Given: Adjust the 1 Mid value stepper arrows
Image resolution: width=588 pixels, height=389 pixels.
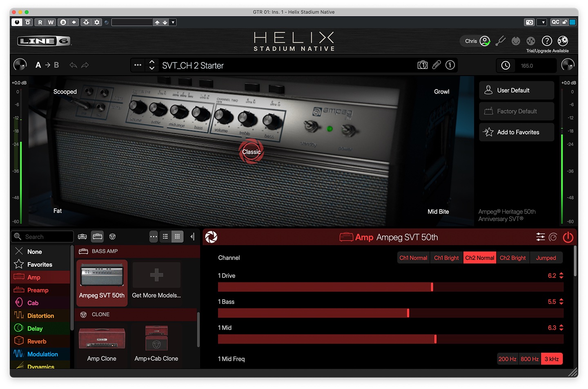Looking at the screenshot, I should point(561,328).
